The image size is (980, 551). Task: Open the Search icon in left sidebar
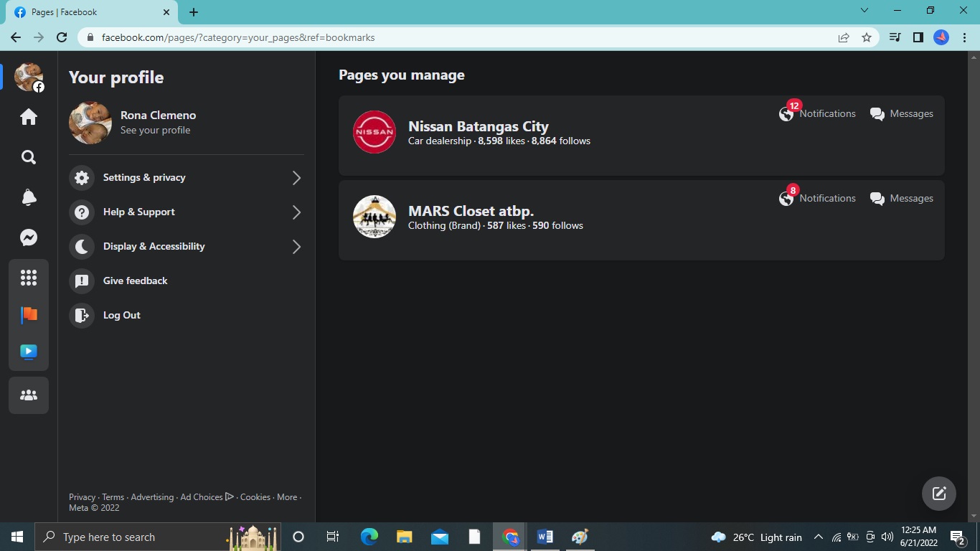coord(29,157)
